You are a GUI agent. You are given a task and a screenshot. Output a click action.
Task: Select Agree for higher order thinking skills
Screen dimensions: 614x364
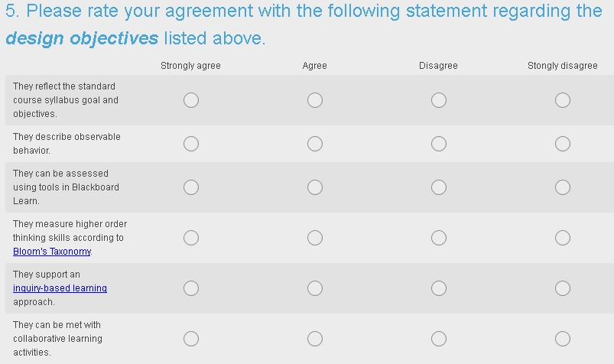coord(315,238)
